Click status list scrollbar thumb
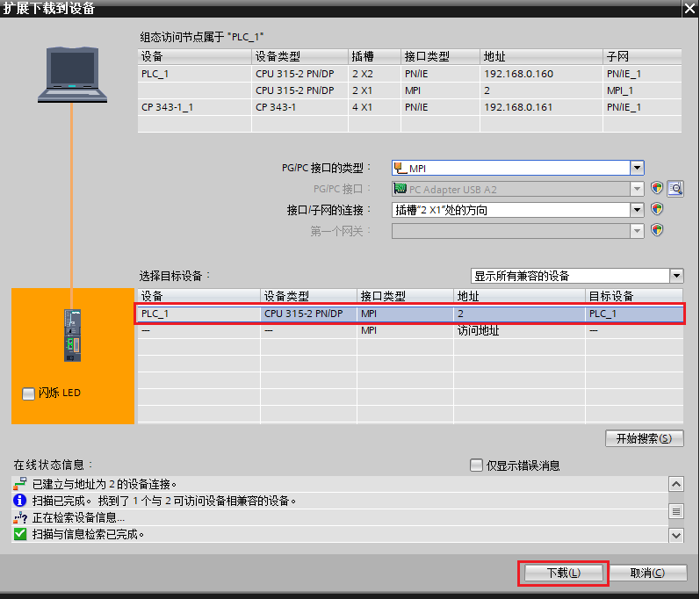 pyautogui.click(x=676, y=511)
